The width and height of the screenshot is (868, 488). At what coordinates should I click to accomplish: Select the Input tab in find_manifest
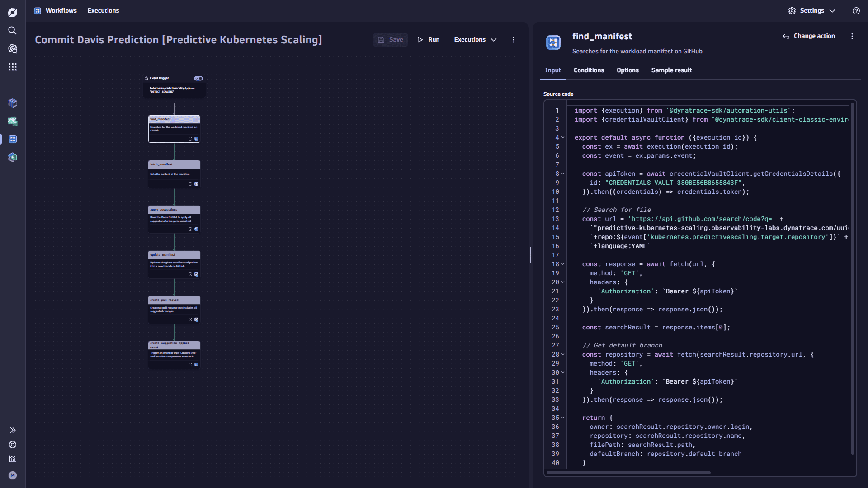pos(552,70)
